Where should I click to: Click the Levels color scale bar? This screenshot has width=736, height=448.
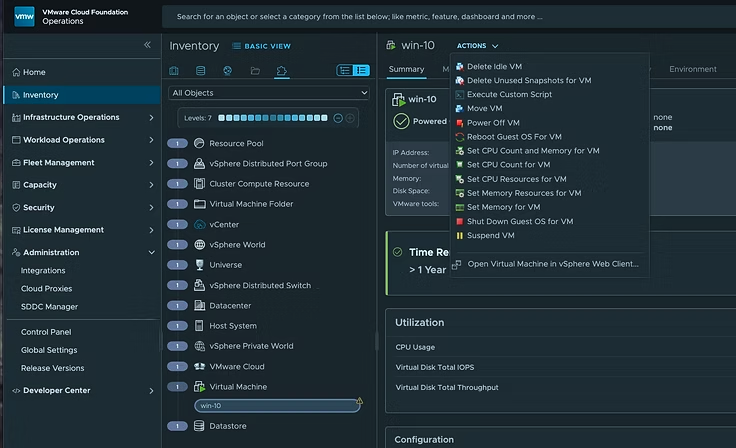pos(274,118)
